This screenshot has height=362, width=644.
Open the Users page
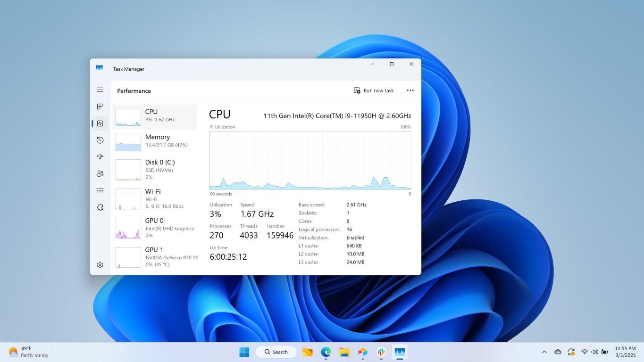coord(100,173)
